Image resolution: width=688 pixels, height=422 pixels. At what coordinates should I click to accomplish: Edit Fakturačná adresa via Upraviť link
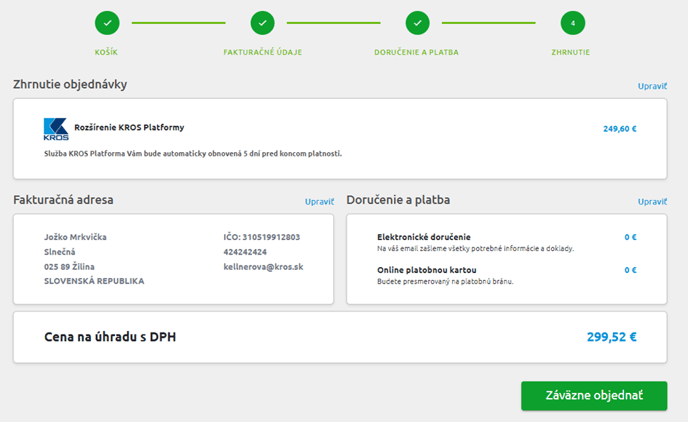pyautogui.click(x=319, y=202)
